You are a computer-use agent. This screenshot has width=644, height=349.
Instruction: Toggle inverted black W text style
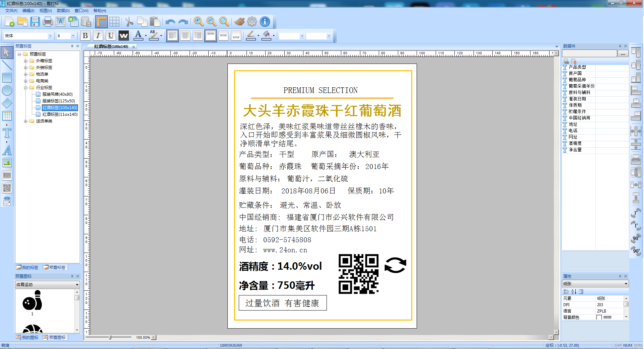[124, 35]
